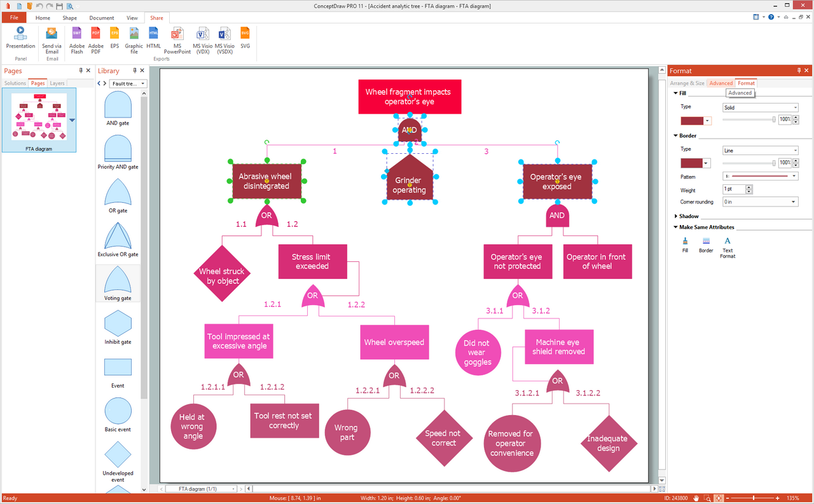Open the Arrange & Size tab
Screen dimensions: 814x504
687,83
